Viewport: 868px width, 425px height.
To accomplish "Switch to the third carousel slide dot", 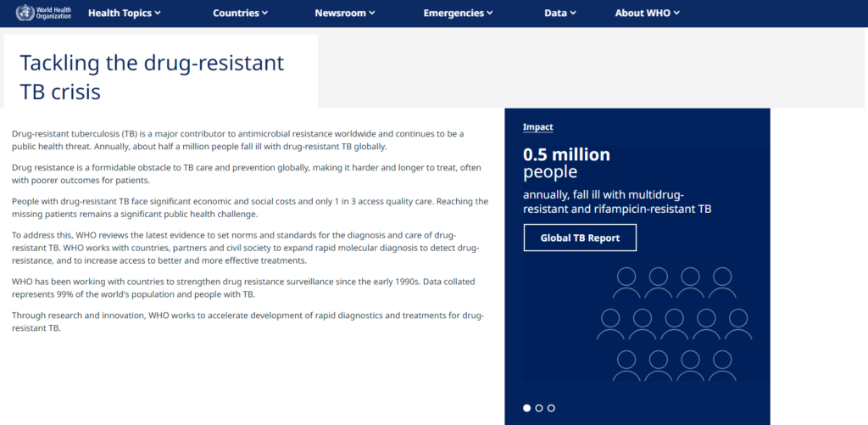I will 551,408.
